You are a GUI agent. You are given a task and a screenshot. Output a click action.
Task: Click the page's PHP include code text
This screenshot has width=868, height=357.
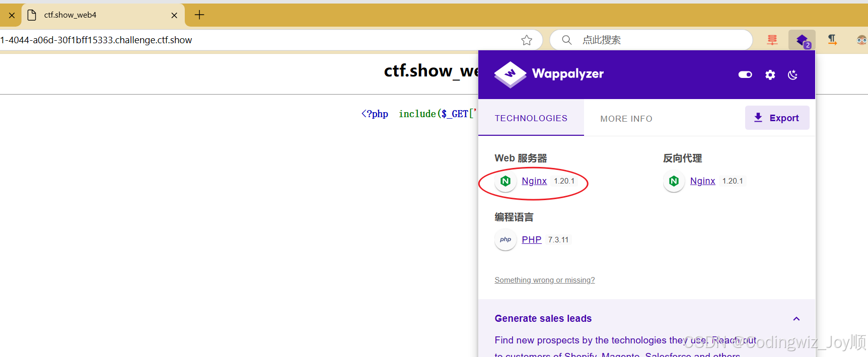(x=419, y=114)
